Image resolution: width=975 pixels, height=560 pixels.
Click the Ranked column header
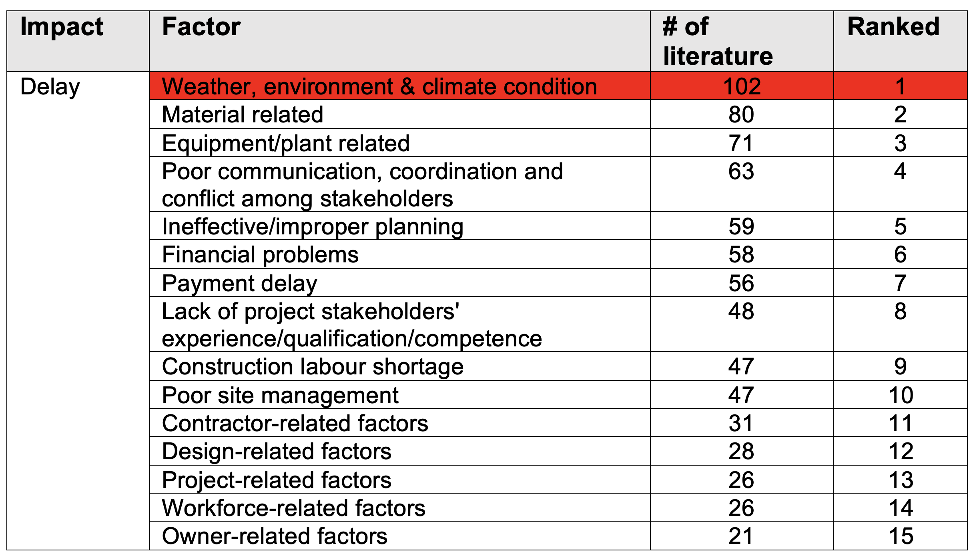click(x=893, y=27)
